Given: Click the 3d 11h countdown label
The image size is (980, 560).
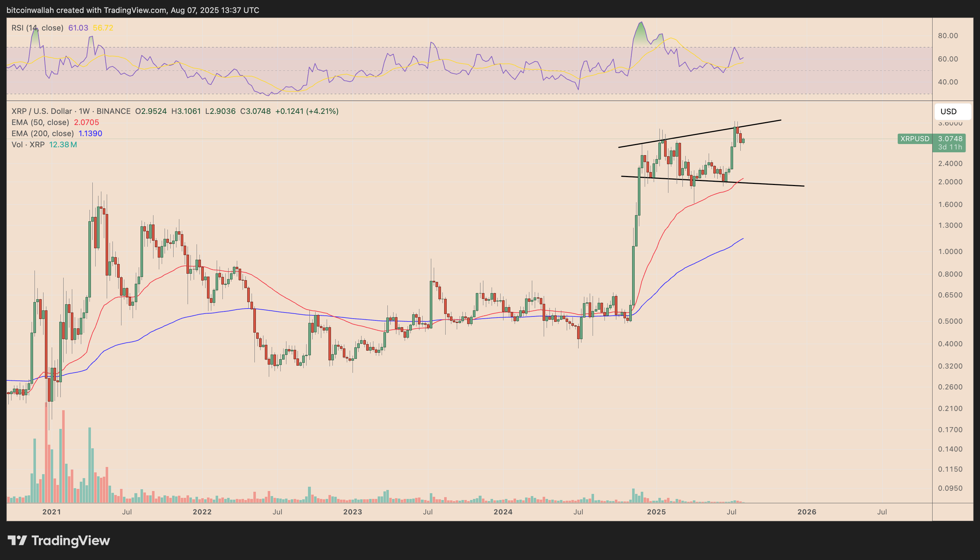Looking at the screenshot, I should (950, 147).
